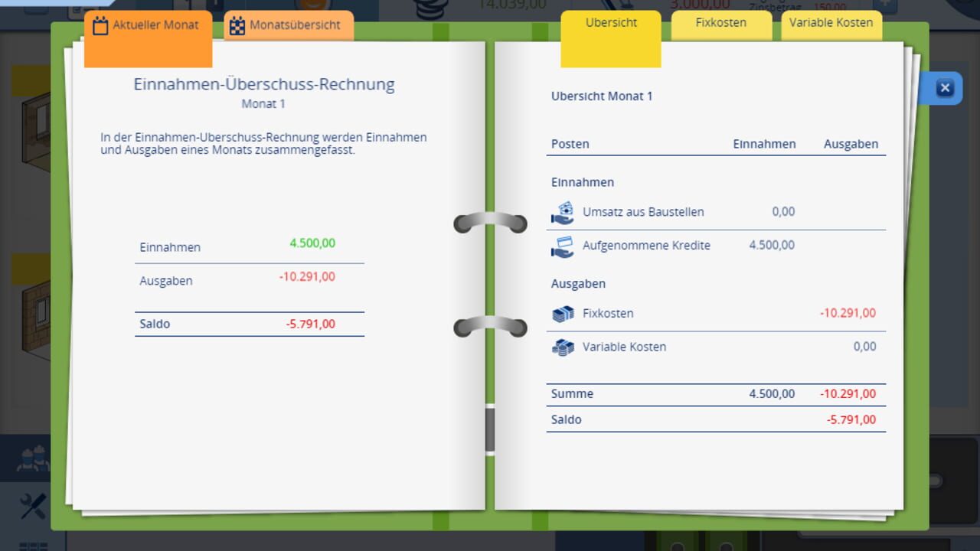Click the Einnahmen column header in the table
The image size is (980, 551).
click(x=764, y=144)
